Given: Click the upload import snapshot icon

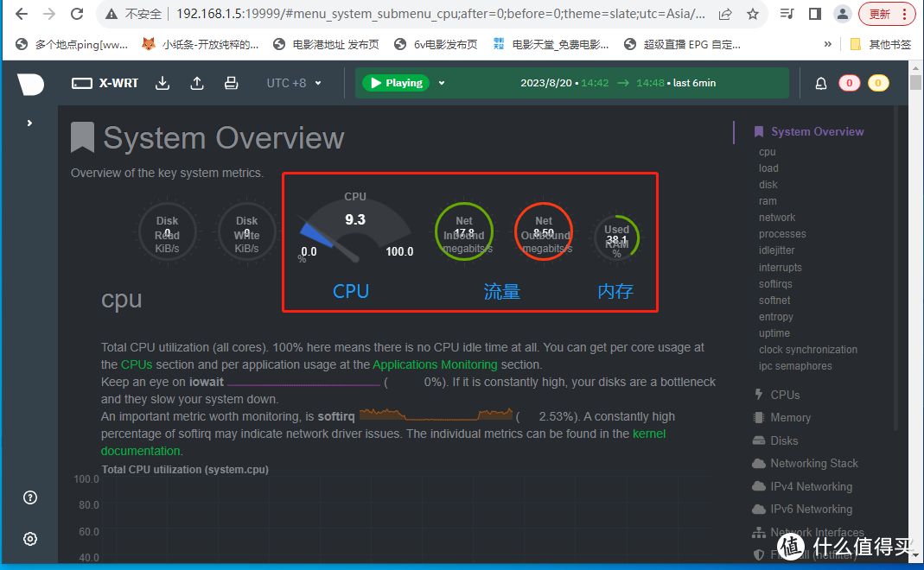Looking at the screenshot, I should point(197,83).
